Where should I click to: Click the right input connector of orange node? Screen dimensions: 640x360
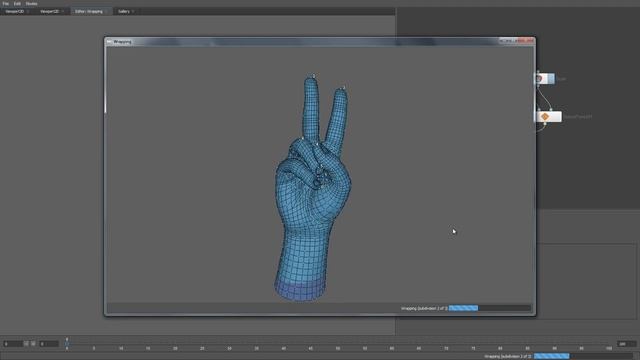[551, 109]
